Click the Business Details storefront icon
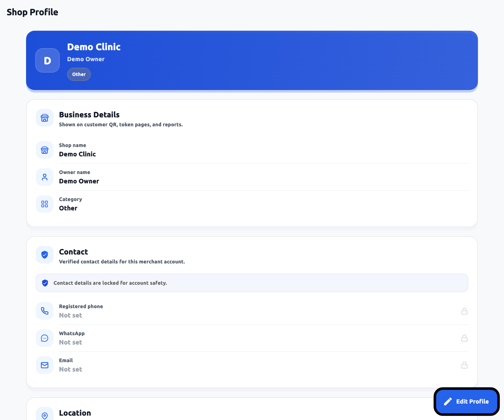This screenshot has height=420, width=504. coord(45,118)
